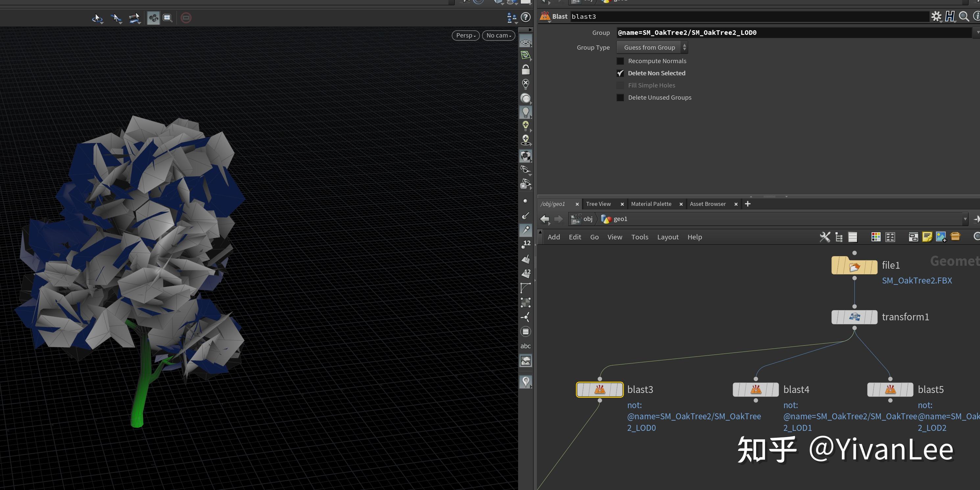Enable the Delete Unused Groups checkbox
The image size is (980, 490).
pos(620,98)
